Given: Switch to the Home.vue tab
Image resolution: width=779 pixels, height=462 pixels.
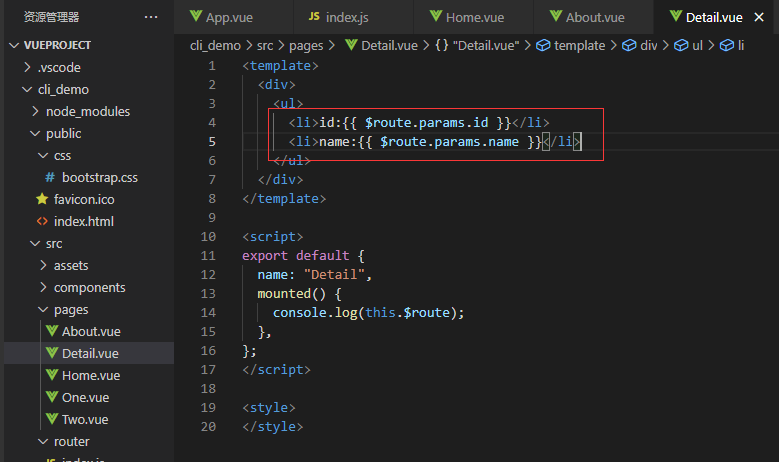Looking at the screenshot, I should [x=473, y=17].
